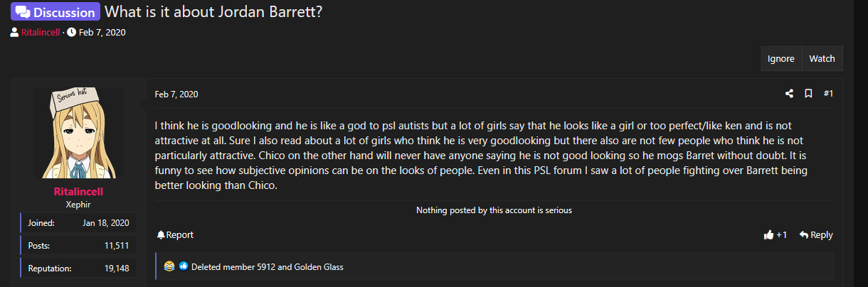Click the thread start date beside the clock icon
Viewport: 868px width, 287px height.
[102, 33]
